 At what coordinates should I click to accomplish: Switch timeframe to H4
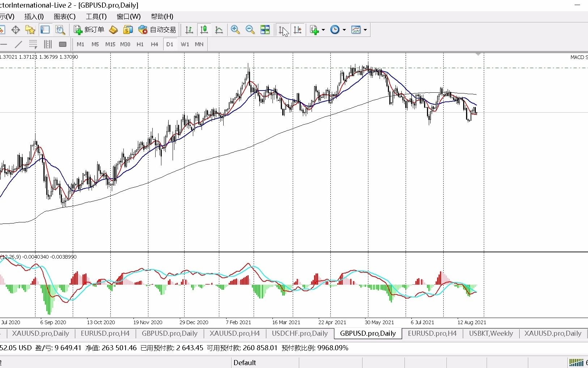tap(155, 44)
